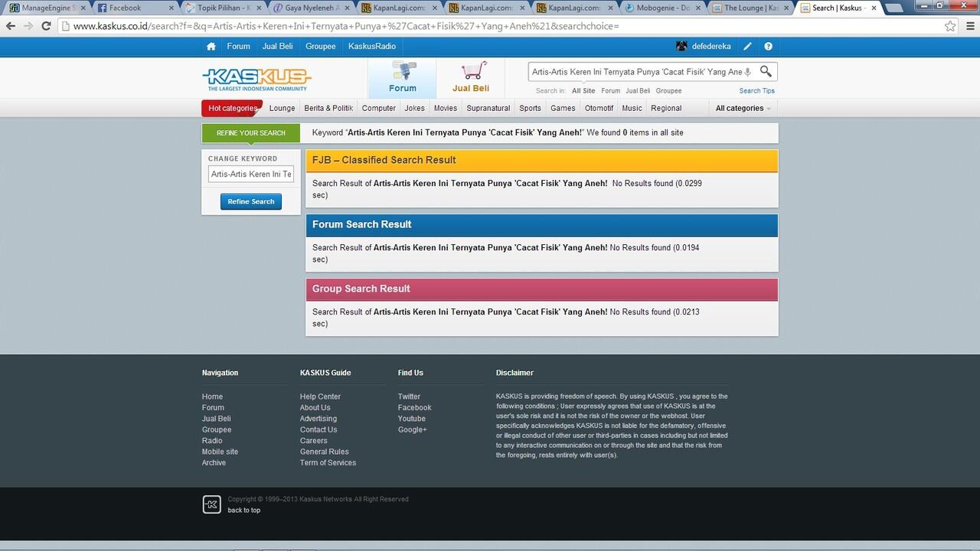Expand the All categories dropdown
Screen dimensions: 980x551
click(x=743, y=108)
